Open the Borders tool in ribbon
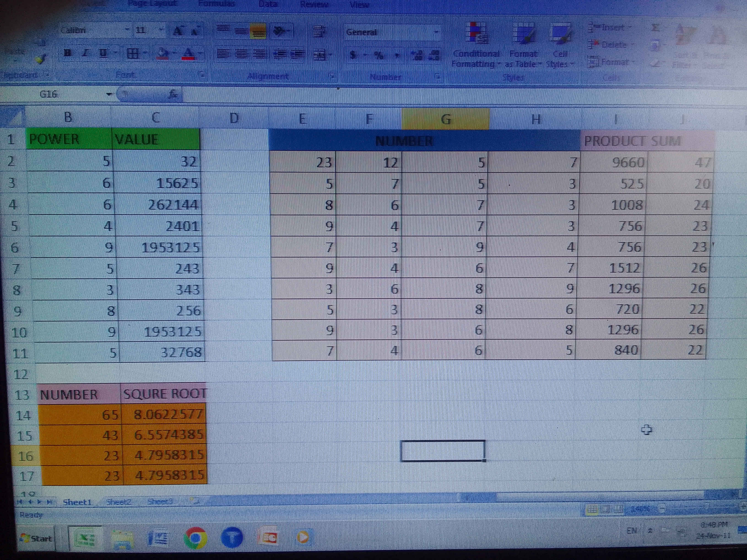Viewport: 747px width, 560px height. (133, 53)
